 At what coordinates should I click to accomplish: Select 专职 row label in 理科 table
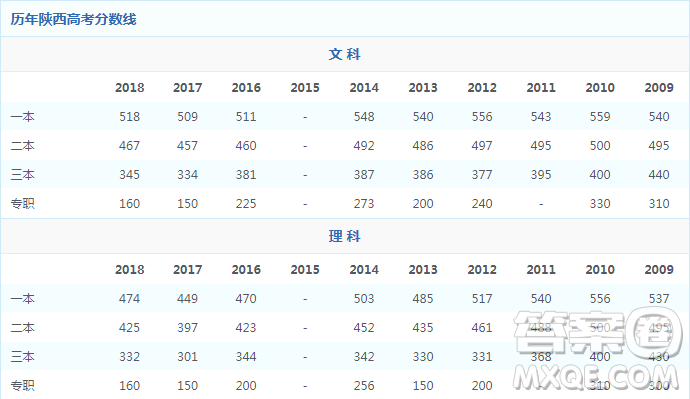(22, 386)
